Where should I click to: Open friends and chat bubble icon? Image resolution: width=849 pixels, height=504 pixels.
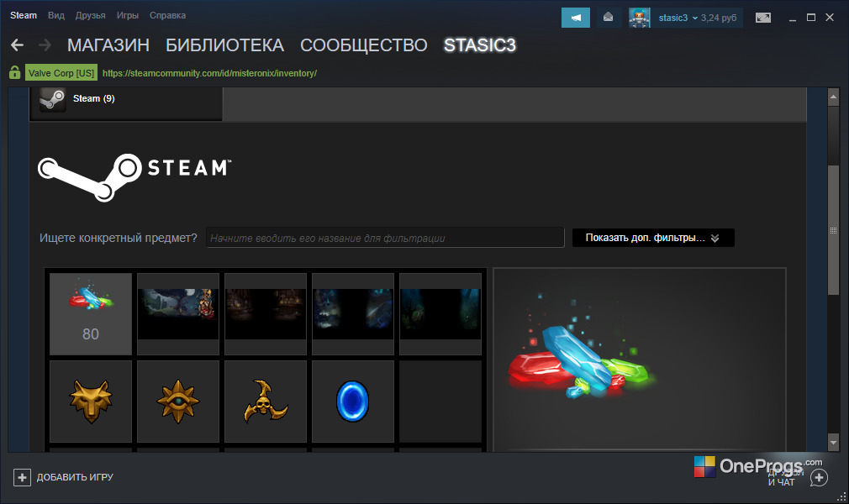coord(819,478)
